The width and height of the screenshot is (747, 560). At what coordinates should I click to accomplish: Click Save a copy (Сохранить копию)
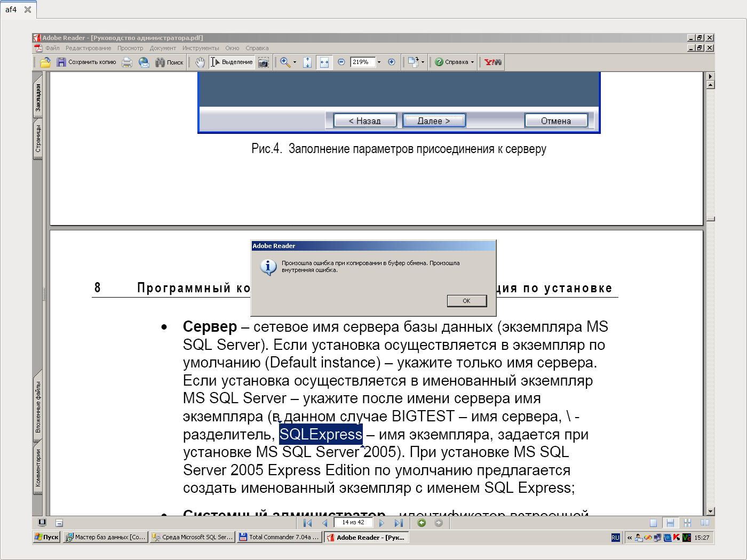coord(86,62)
